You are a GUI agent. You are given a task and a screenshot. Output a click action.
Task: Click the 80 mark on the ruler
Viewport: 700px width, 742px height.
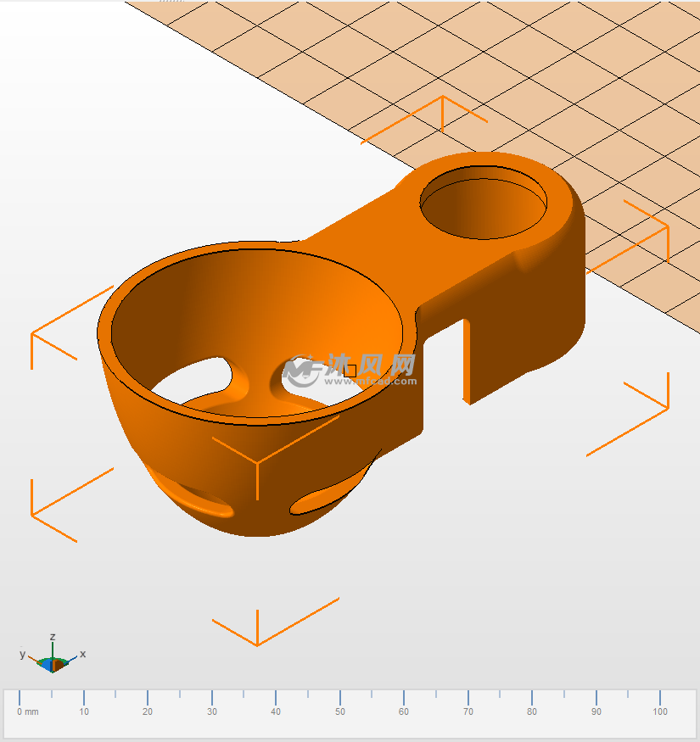tap(532, 711)
